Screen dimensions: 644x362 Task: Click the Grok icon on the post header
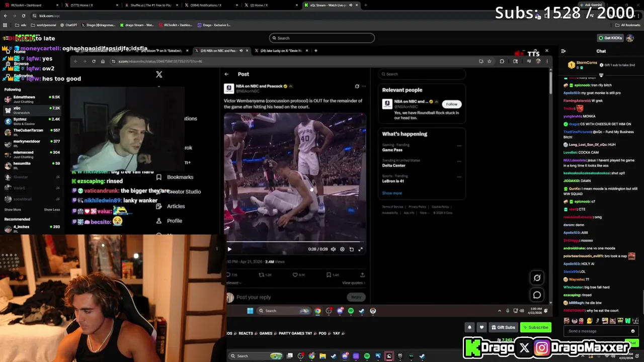click(357, 86)
